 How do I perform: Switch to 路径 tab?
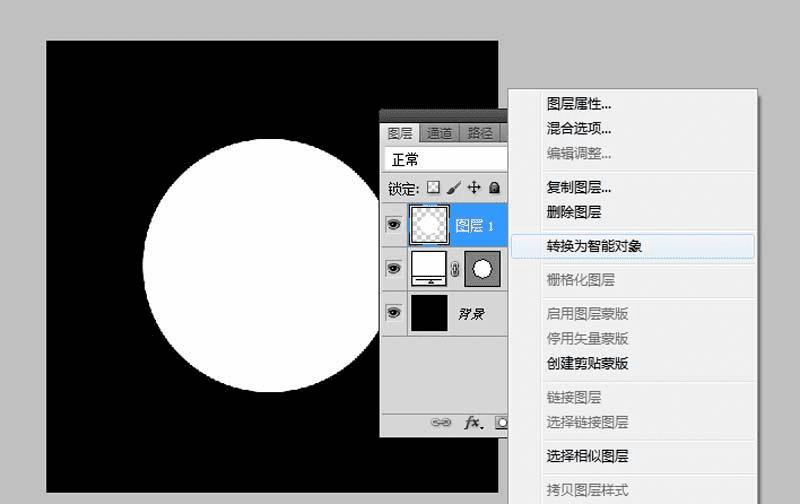pyautogui.click(x=480, y=133)
